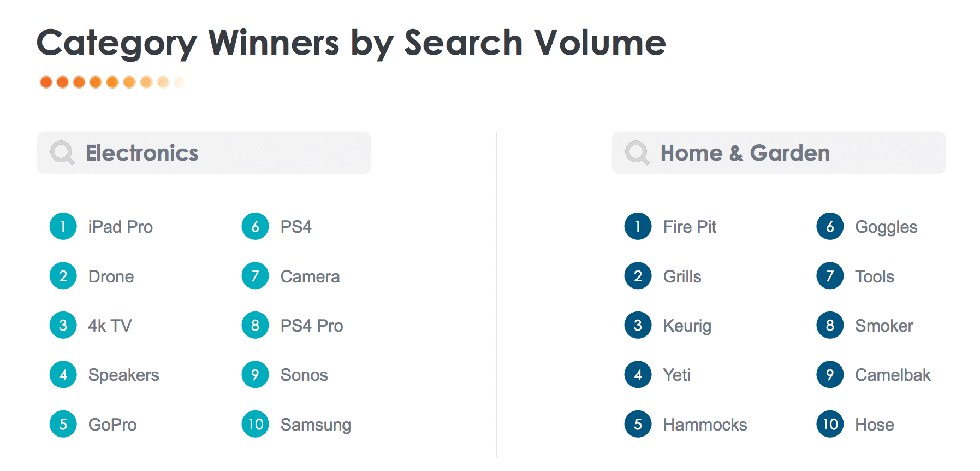Open the Smoker entry

click(884, 326)
